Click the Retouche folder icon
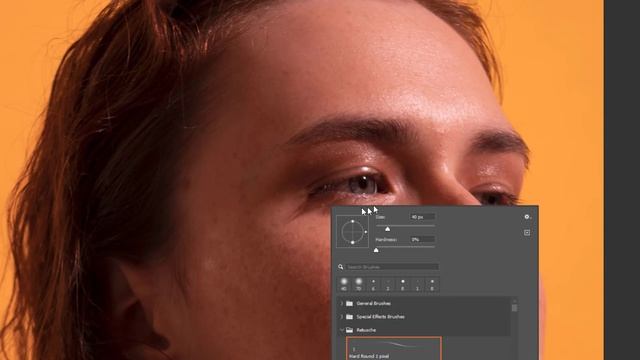Viewport: 640px width, 360px height. (349, 330)
